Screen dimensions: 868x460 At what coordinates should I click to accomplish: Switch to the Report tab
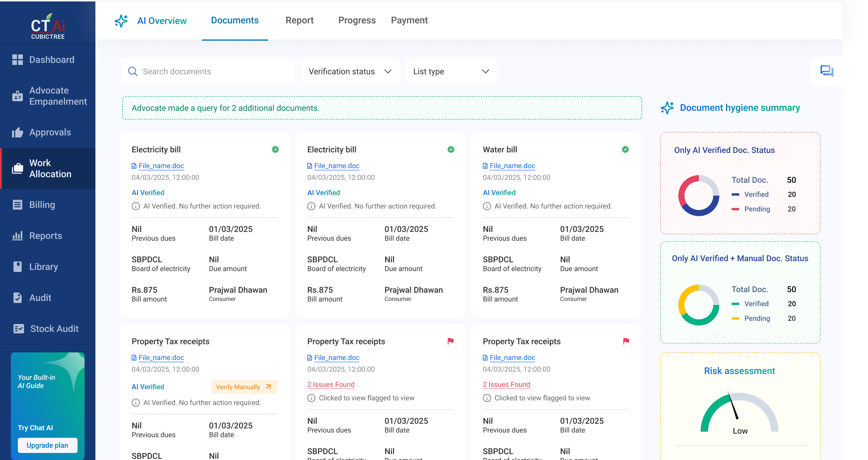(299, 20)
